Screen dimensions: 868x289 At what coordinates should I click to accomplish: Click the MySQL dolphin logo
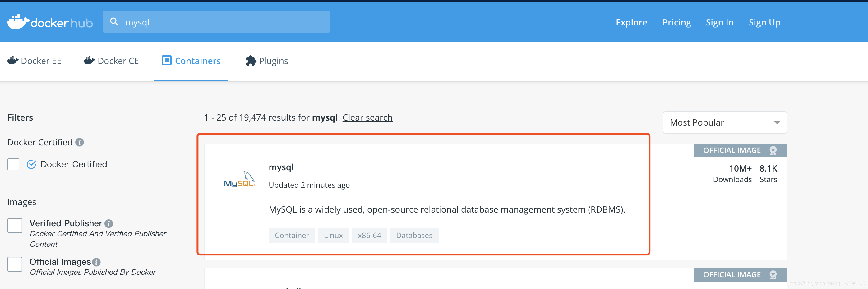coord(240,179)
